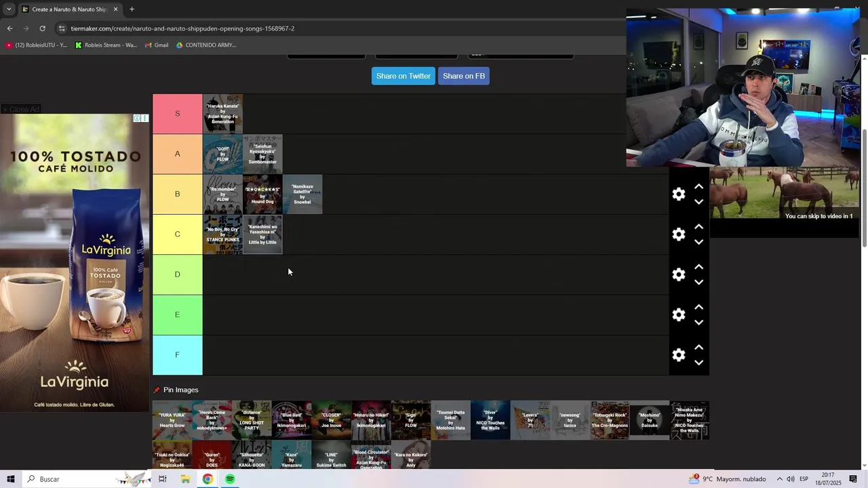Pick the Lovers by 7!! image
The image size is (868, 488).
(530, 420)
